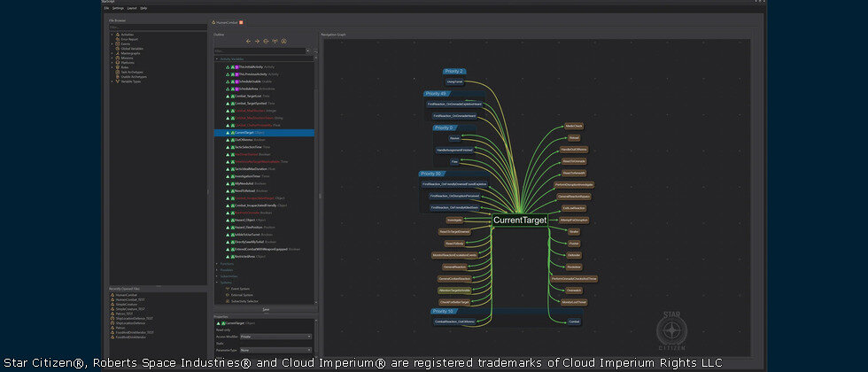This screenshot has height=372, width=868.
Task: Click the Save button below the Outline
Action: click(266, 309)
